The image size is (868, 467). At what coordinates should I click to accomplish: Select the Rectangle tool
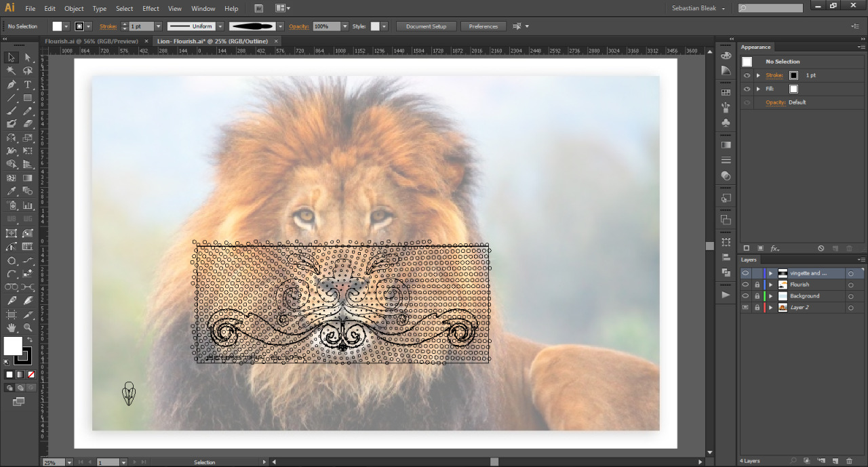(28, 98)
